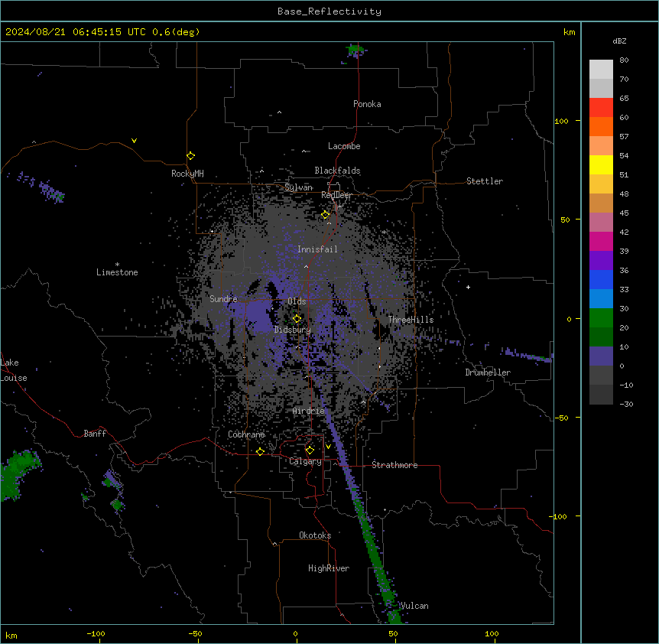Select the RedDeer label
659x644 pixels.
pyautogui.click(x=336, y=195)
